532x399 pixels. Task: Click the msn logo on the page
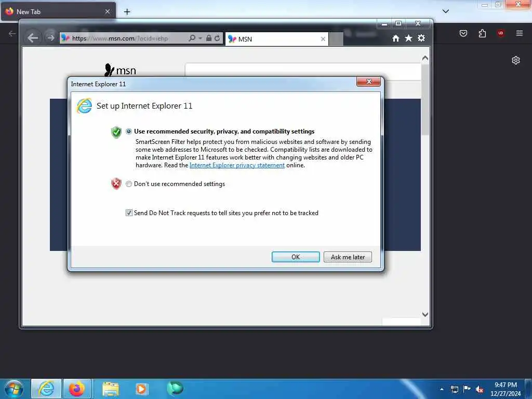(121, 70)
